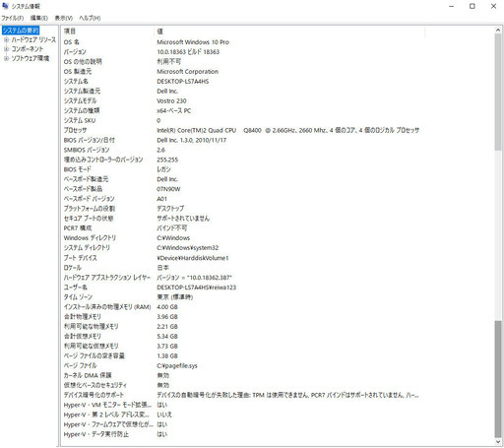Image resolution: width=504 pixels, height=448 pixels.
Task: Select Dell Inc. 1.3.0, 2010/11/17 value
Action: click(192, 140)
